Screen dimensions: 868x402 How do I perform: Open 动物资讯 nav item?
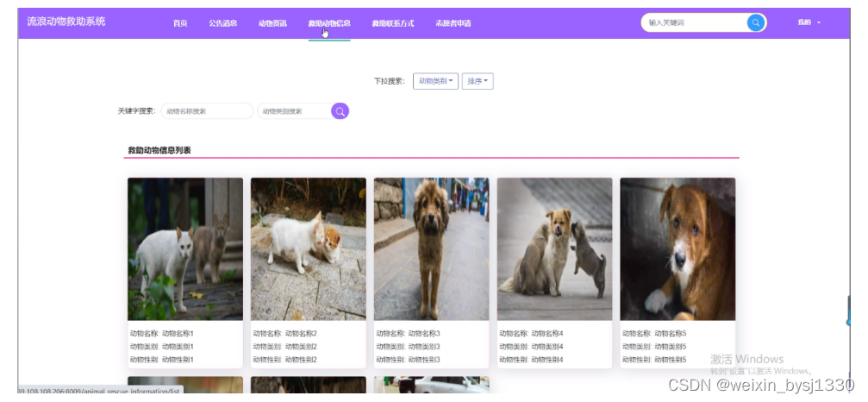coord(272,23)
